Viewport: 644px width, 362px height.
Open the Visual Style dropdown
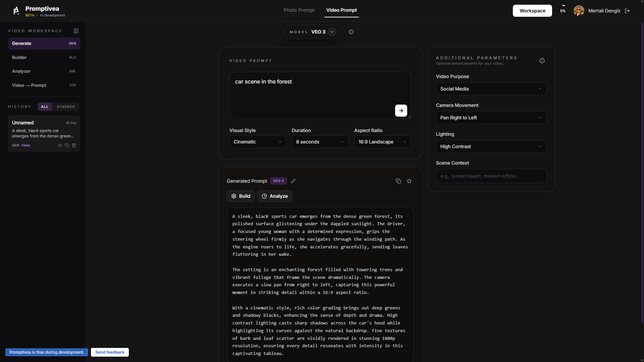point(257,141)
